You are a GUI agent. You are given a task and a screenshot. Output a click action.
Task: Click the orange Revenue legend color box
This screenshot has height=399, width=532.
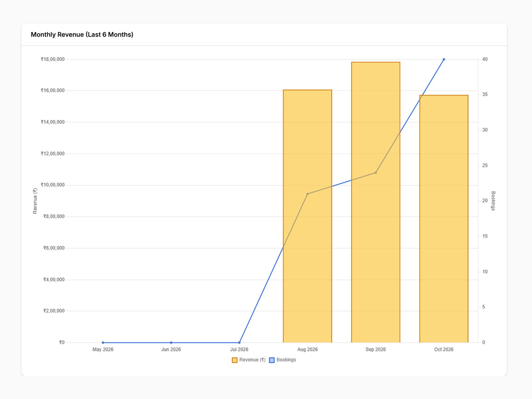(x=235, y=360)
